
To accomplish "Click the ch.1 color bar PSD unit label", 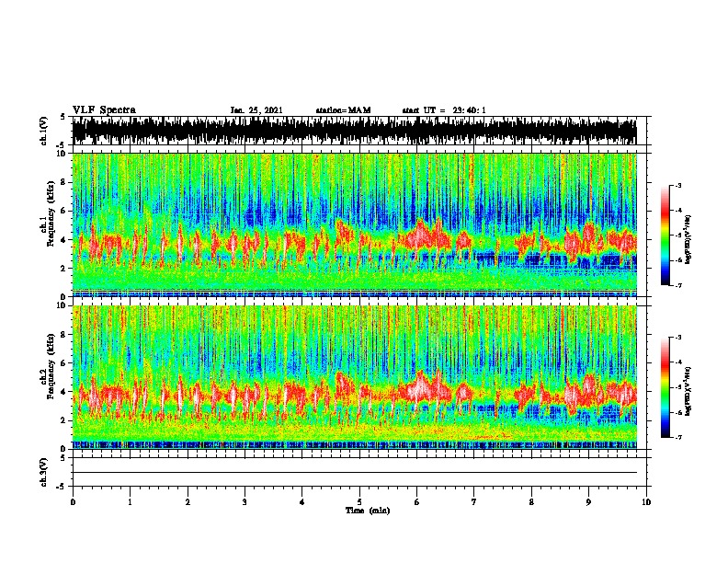I will pyautogui.click(x=688, y=240).
